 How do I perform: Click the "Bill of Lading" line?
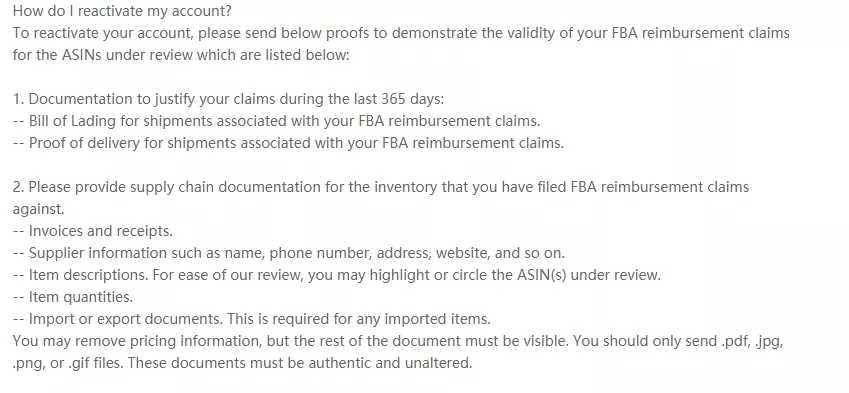(x=276, y=121)
